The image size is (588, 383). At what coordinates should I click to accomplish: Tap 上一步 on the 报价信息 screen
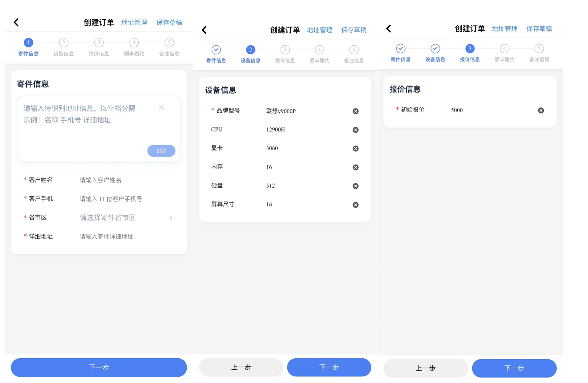426,368
